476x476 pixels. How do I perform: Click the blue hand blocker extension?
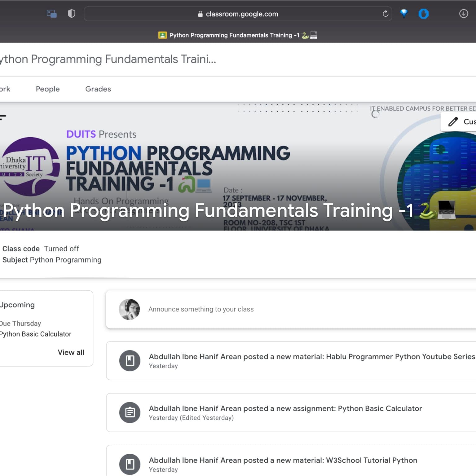[x=423, y=14]
